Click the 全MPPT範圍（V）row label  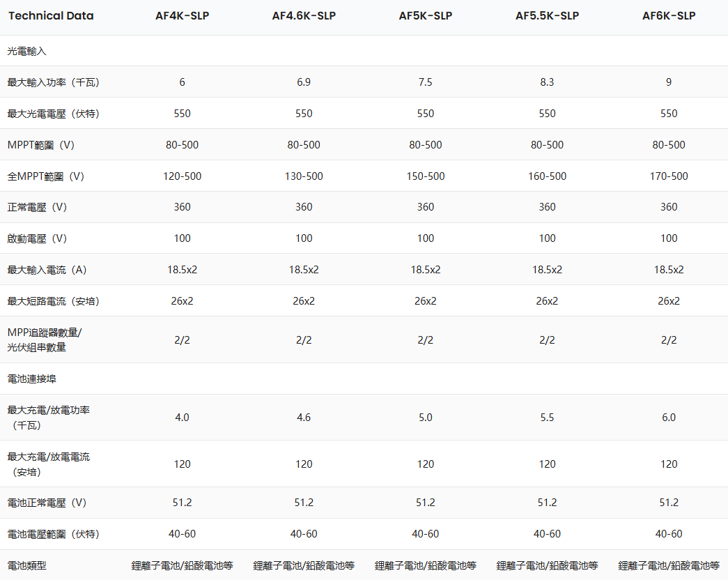(x=46, y=176)
